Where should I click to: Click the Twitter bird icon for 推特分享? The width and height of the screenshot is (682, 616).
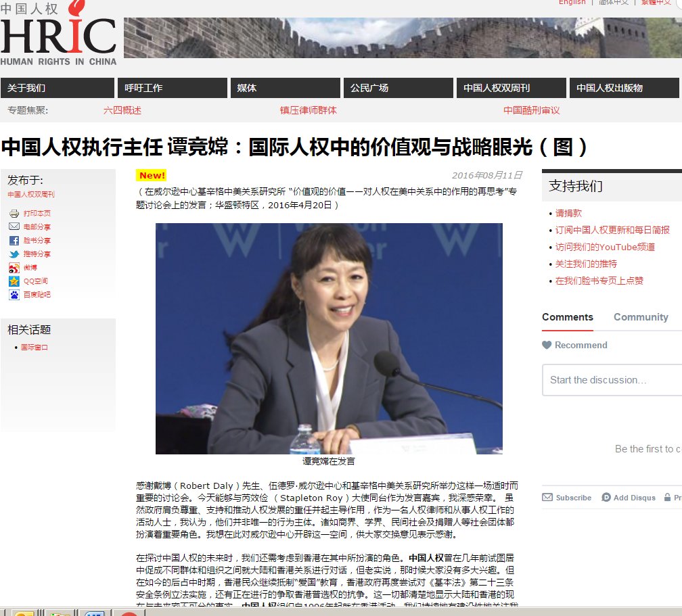coord(14,254)
